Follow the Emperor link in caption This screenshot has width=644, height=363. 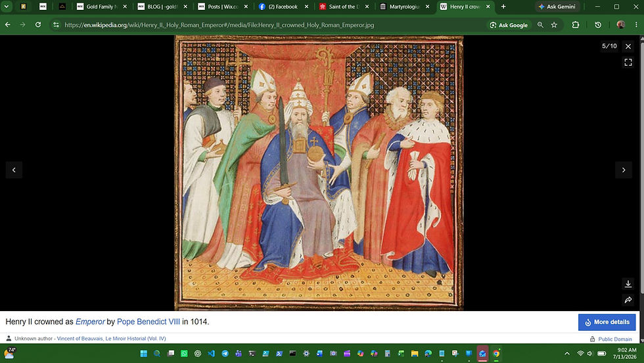pos(90,322)
